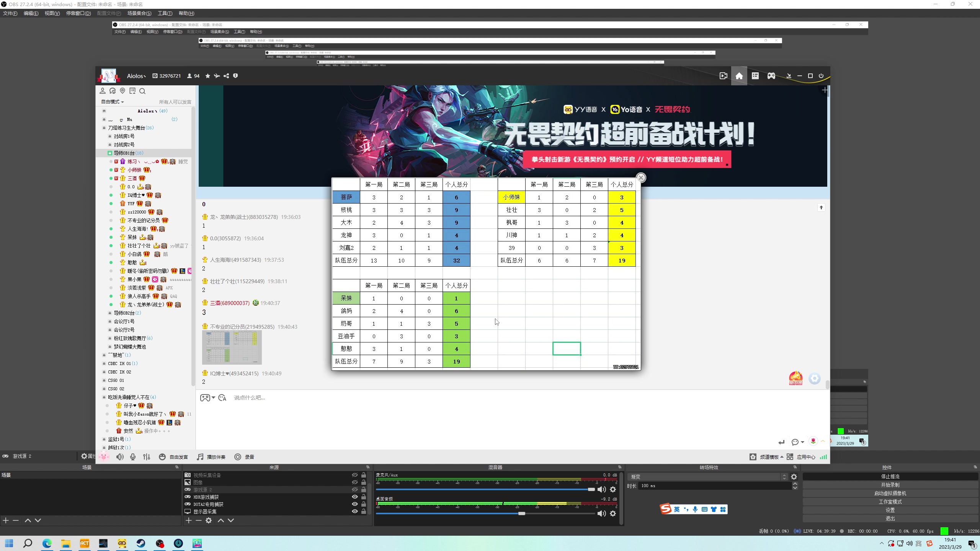Open the 自由模式 dropdown in YY
980x551 pixels.
pyautogui.click(x=112, y=102)
